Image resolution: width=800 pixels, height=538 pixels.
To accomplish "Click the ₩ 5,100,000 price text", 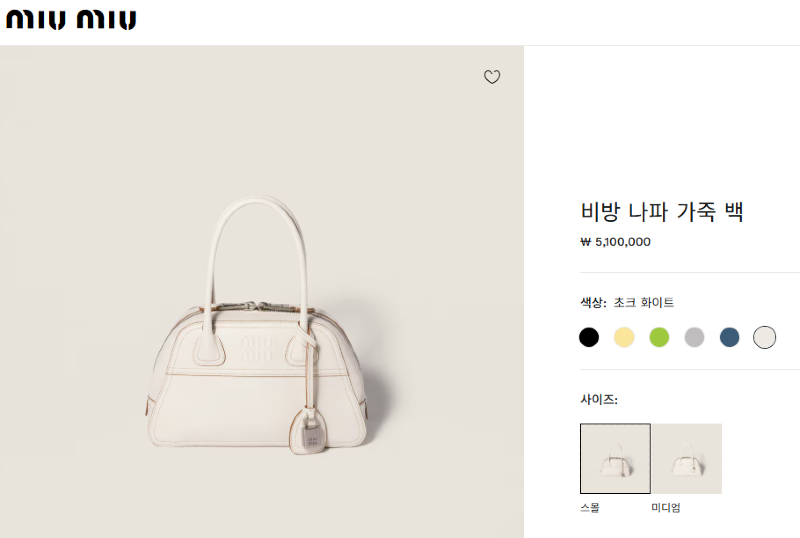I will 615,242.
